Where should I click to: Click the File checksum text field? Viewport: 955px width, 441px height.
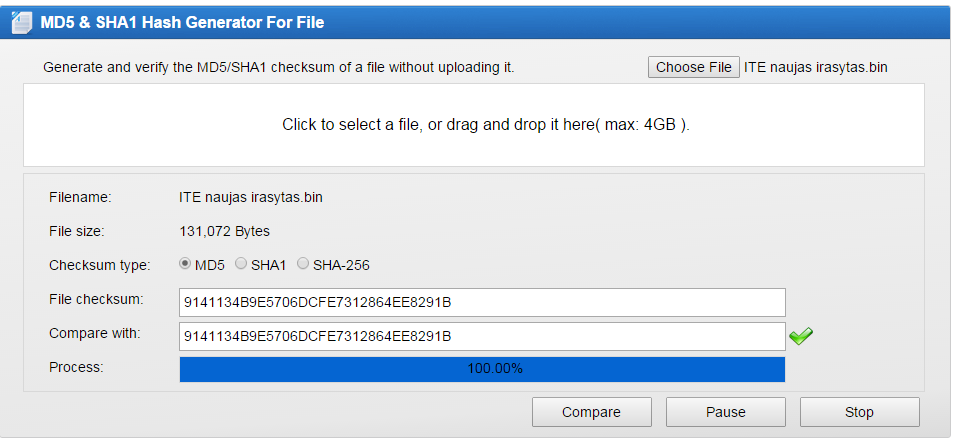482,303
